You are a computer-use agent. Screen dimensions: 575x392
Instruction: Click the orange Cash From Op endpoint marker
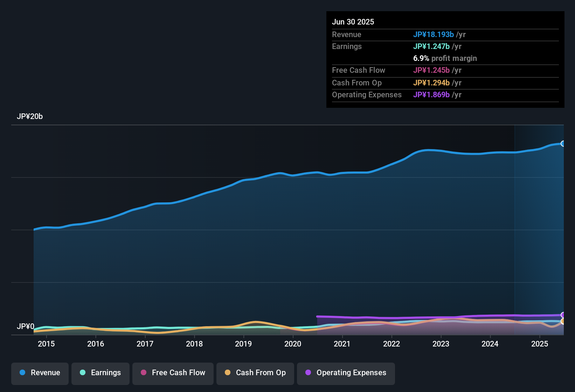pyautogui.click(x=563, y=321)
